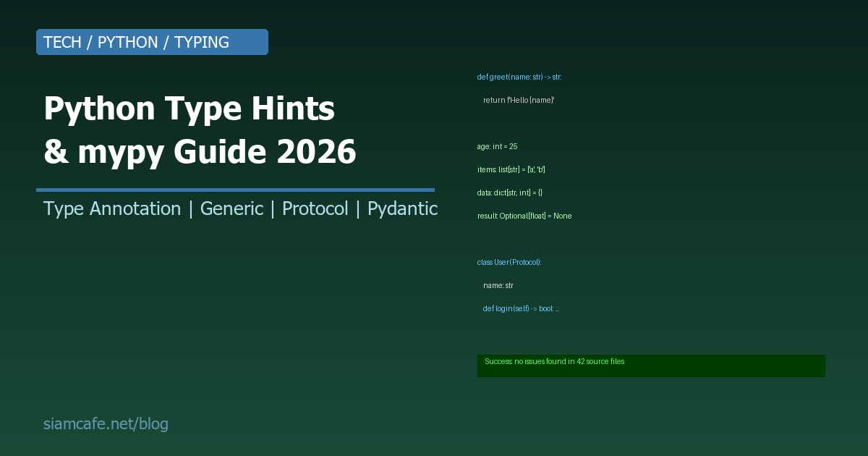868x456 pixels.
Task: Click the green mypy success status bar
Action: 651,366
